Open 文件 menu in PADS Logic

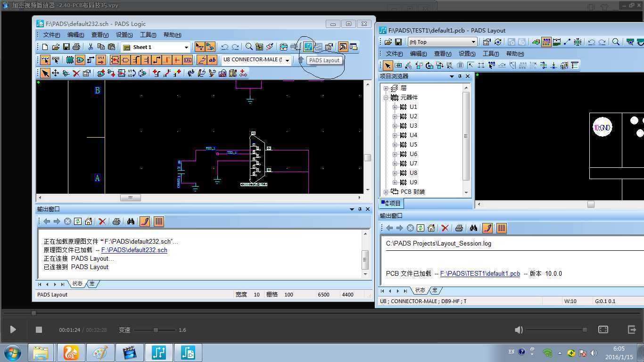point(51,35)
